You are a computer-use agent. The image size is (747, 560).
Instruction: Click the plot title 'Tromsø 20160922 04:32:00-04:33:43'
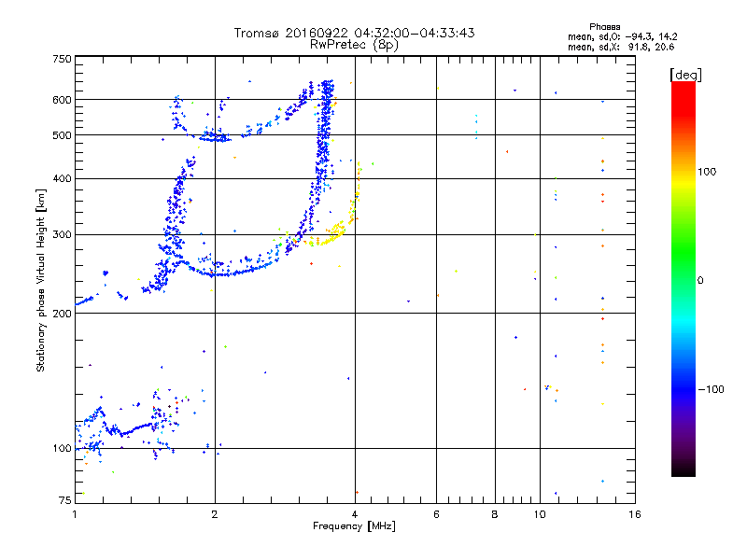[354, 33]
